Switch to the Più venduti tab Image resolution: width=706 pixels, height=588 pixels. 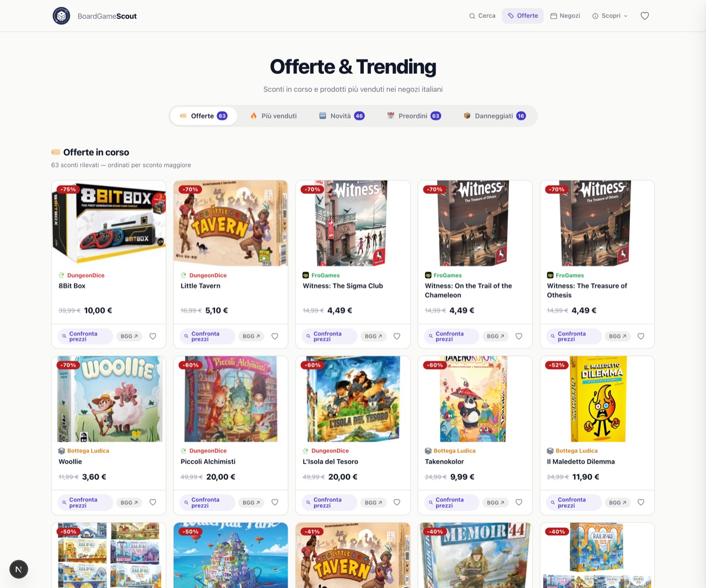click(x=273, y=116)
